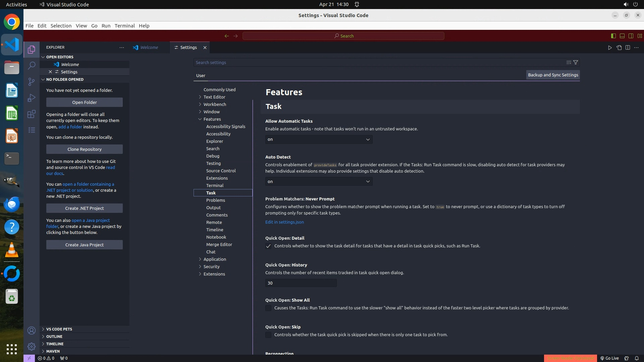Click the split editor right icon
Screen dimensions: 644x362
pos(628,48)
